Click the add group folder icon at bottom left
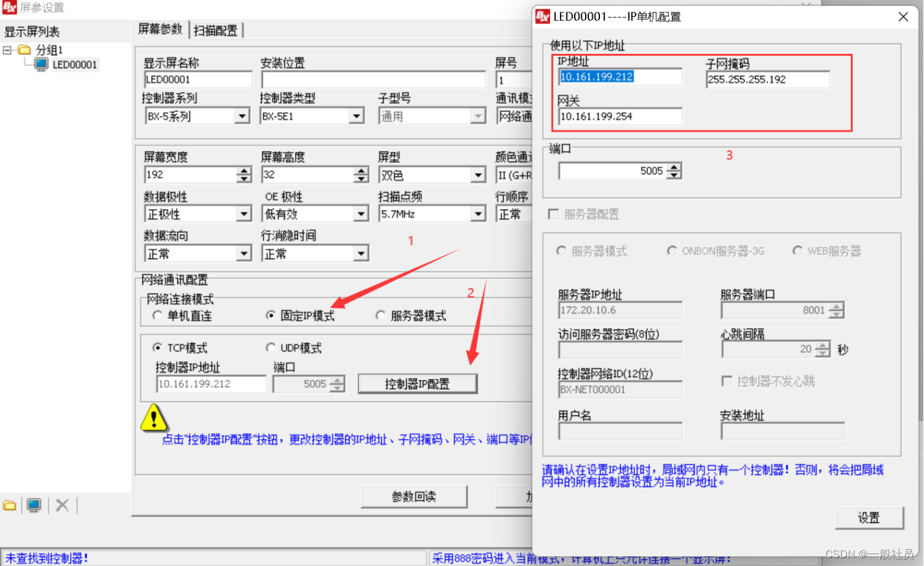The image size is (924, 566). click(10, 505)
